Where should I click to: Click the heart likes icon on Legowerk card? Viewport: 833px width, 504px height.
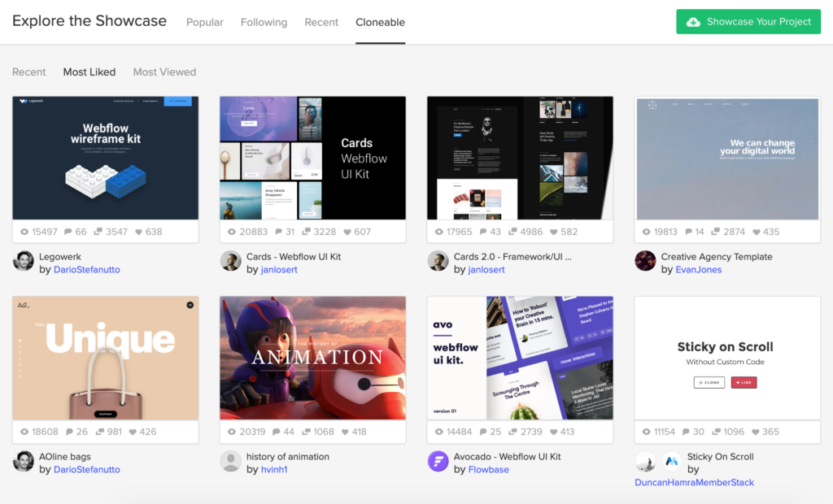point(138,232)
